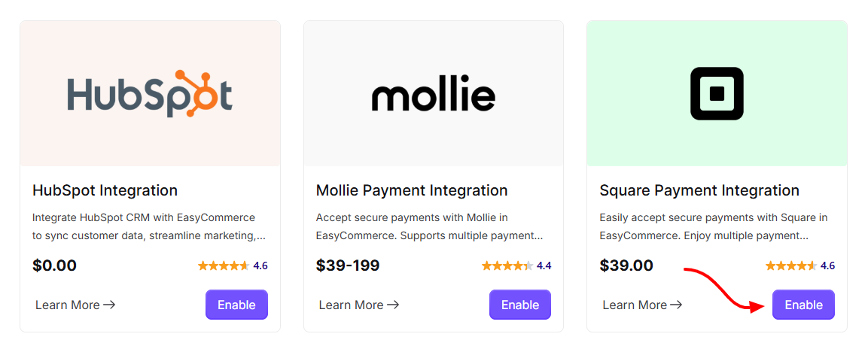This screenshot has width=868, height=352.
Task: Select the HubSpot Integration title
Action: tap(105, 190)
